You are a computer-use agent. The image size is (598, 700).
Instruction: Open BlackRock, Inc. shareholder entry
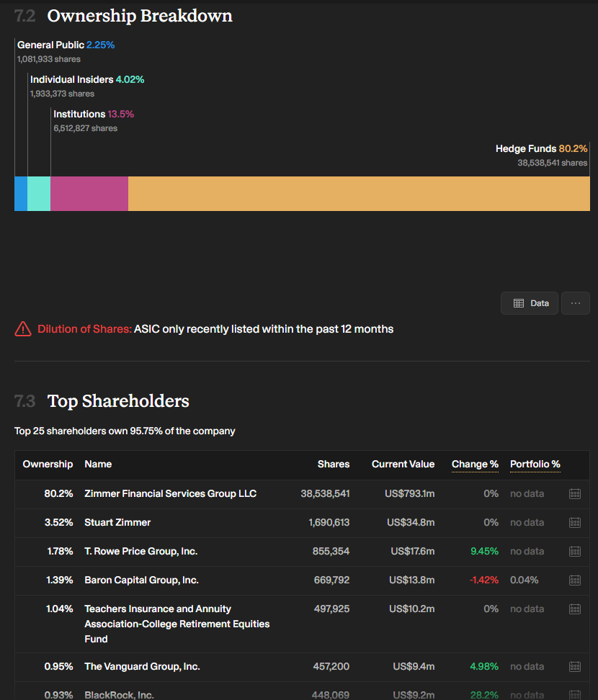coord(119,695)
